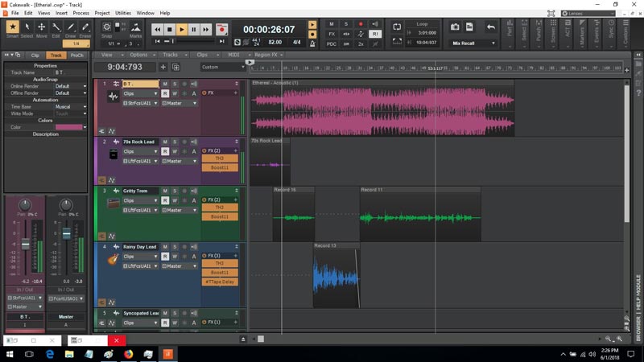Switch to the ProCh inspector tab
The height and width of the screenshot is (362, 644).
[x=76, y=55]
